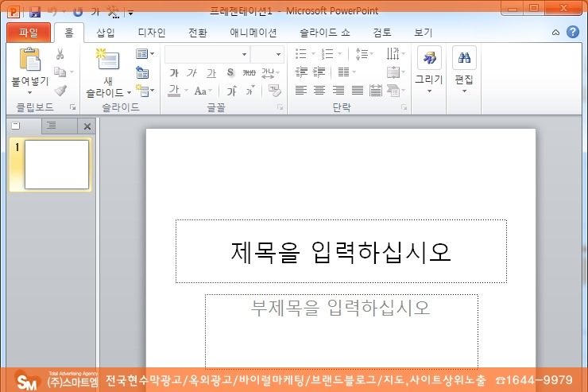
Task: Select the Format Painter brush icon
Action: coord(60,91)
